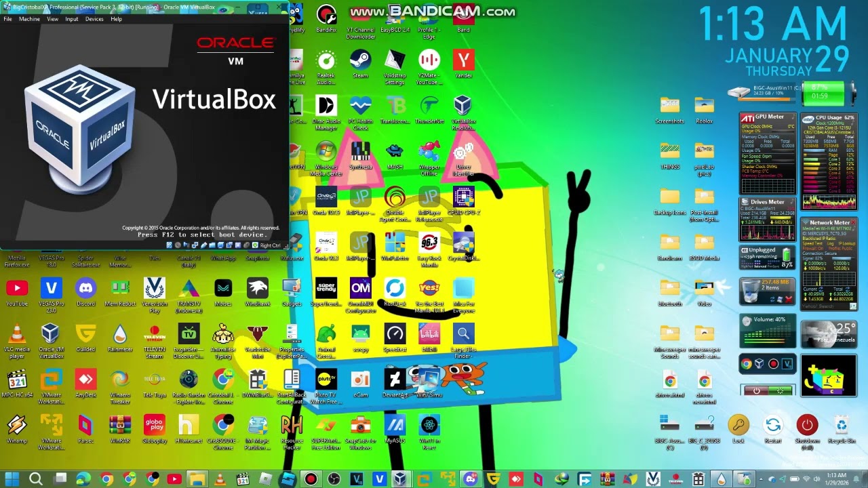Select the Double Agent Control desktop icon

click(395, 204)
